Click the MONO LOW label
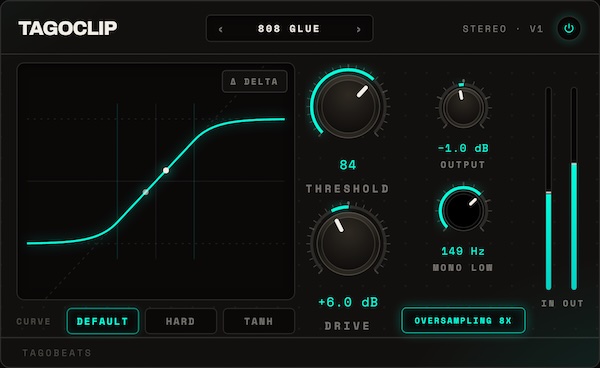The height and width of the screenshot is (368, 600). tap(463, 268)
